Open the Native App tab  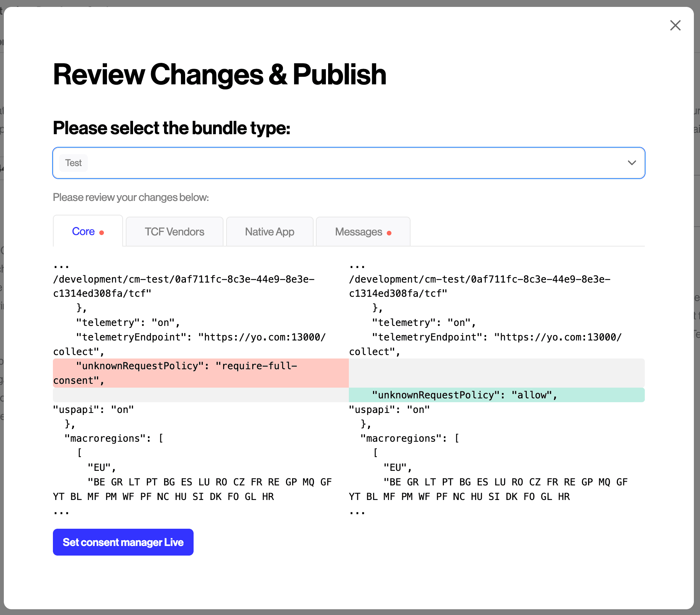point(269,232)
